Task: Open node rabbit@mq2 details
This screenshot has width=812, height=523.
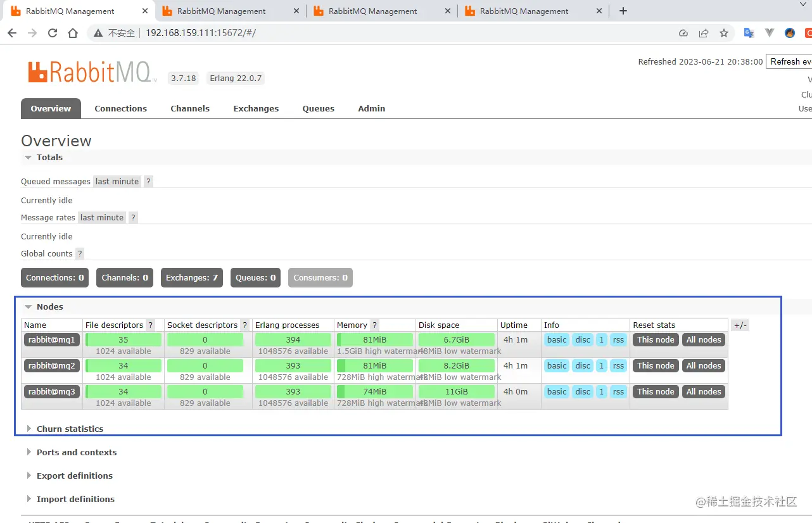Action: (52, 366)
